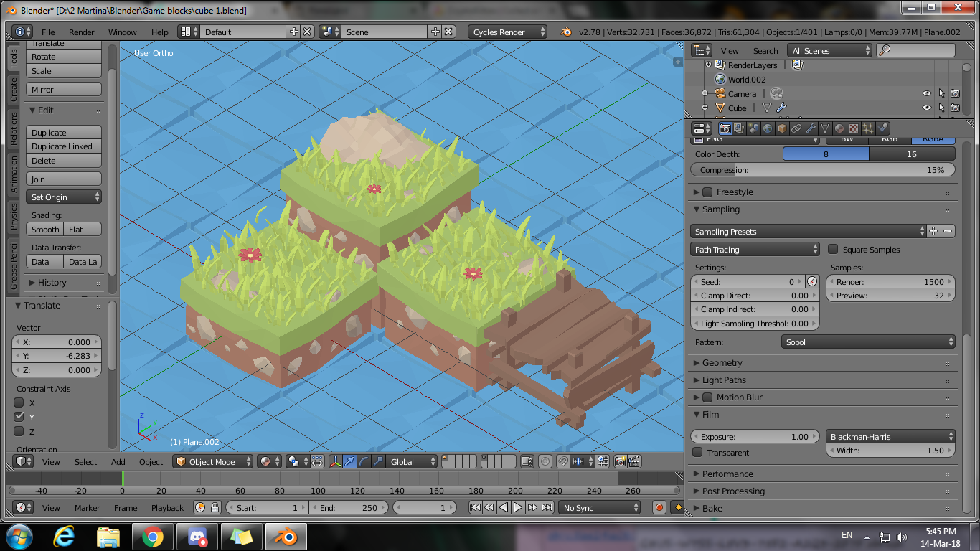The image size is (980, 551).
Task: Toggle the Freestyle checkbox
Action: 707,192
